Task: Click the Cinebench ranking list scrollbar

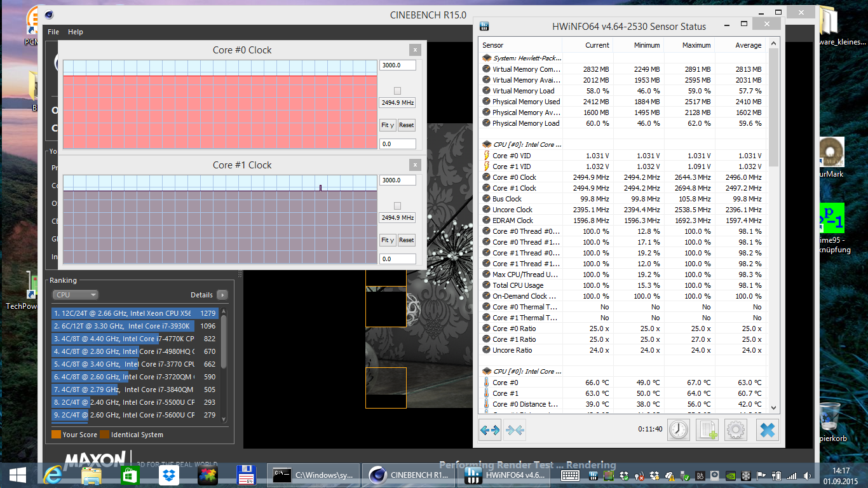Action: [x=224, y=342]
